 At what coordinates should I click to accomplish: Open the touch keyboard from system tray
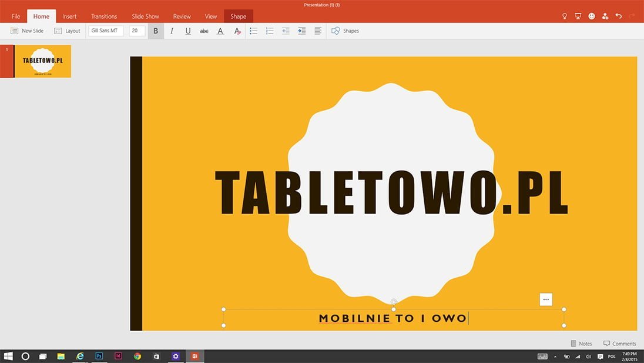542,357
